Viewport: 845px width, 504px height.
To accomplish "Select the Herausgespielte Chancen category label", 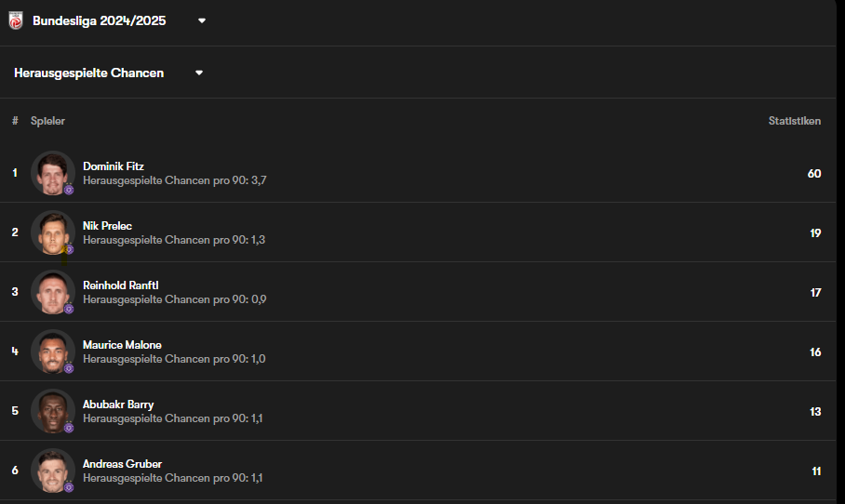I will 89,73.
